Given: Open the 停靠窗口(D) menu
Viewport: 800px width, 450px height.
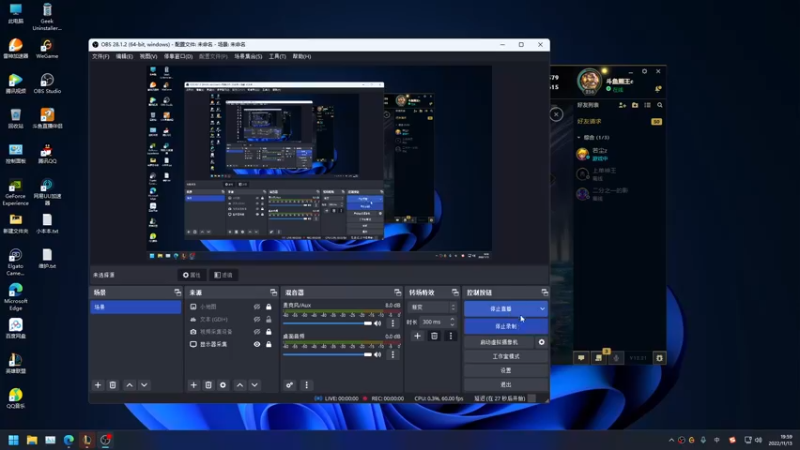Looking at the screenshot, I should 178,56.
